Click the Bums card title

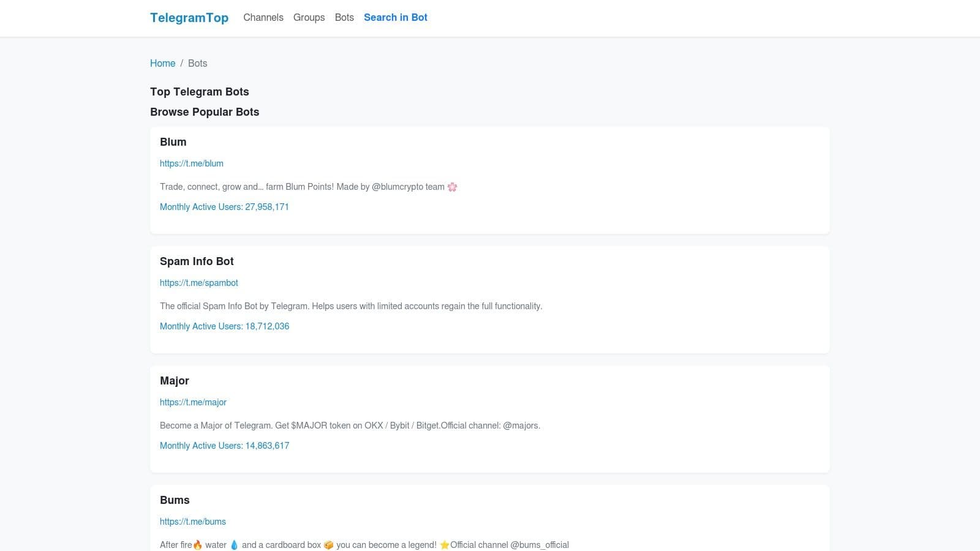coord(175,500)
